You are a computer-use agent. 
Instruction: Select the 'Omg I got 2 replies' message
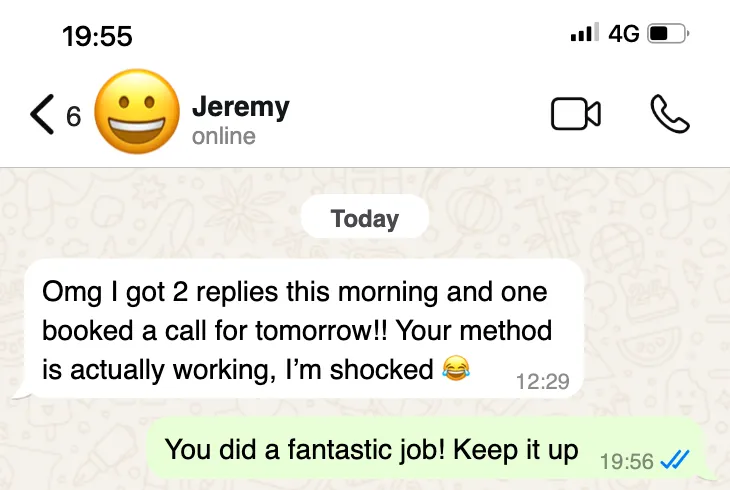coord(304,329)
